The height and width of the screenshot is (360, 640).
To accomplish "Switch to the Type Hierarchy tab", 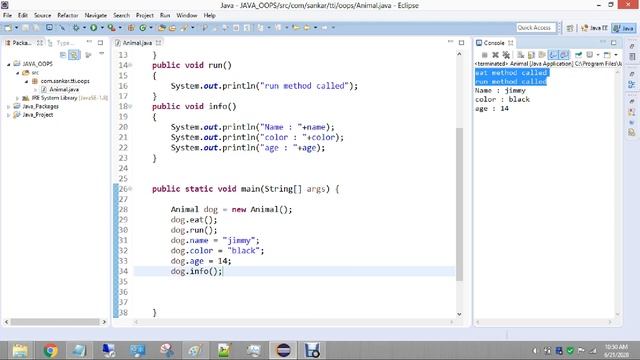I will tap(62, 43).
